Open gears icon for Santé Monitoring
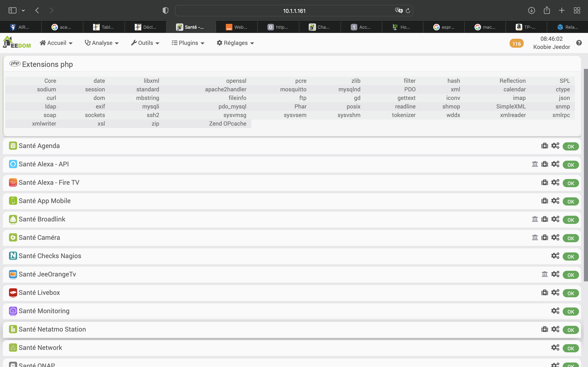 click(x=555, y=311)
